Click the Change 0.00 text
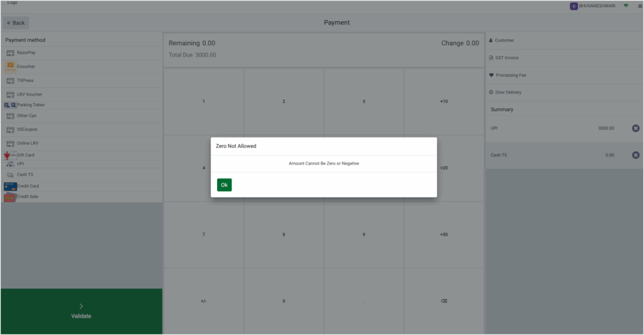Viewport: 644px width, 335px height. click(x=460, y=43)
